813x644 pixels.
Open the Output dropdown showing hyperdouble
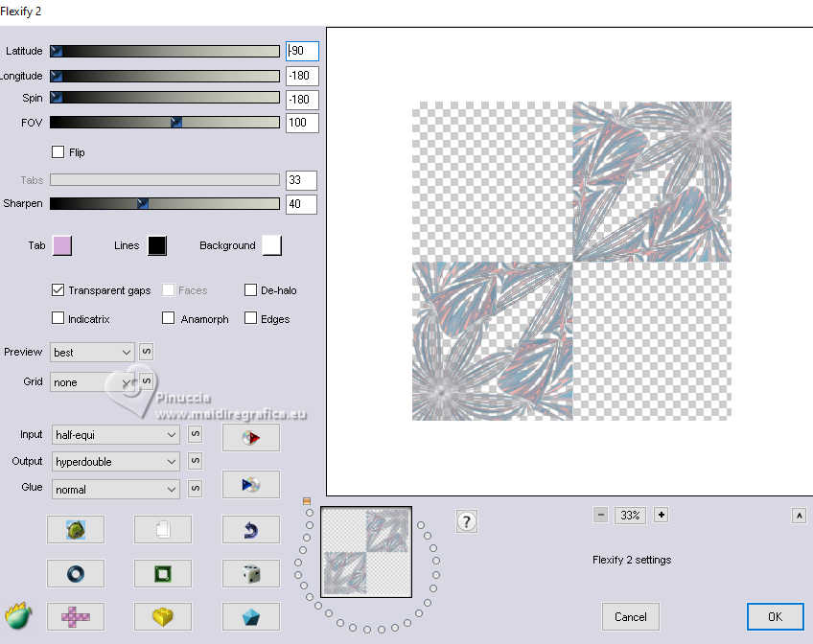116,462
